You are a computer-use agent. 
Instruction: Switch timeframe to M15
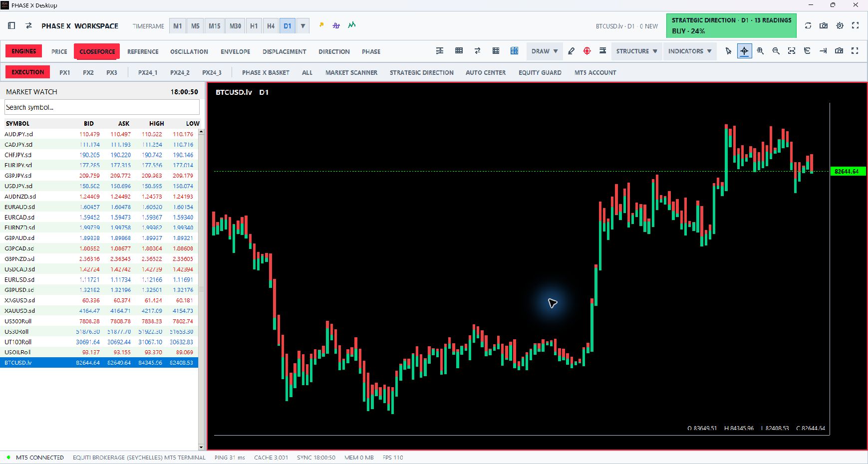coord(215,26)
